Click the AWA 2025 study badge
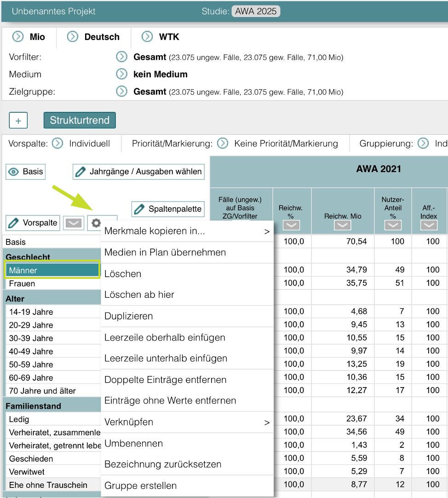The image size is (448, 498). click(x=256, y=11)
